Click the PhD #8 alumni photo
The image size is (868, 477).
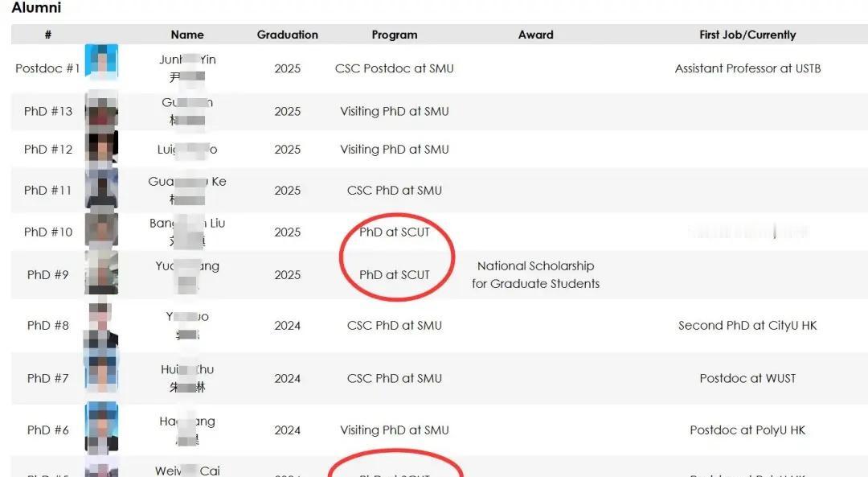101,325
